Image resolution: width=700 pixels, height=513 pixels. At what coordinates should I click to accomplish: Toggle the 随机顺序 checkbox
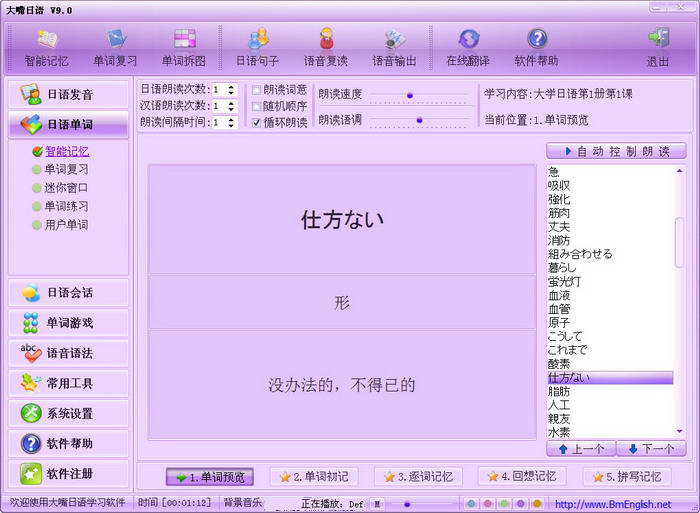pyautogui.click(x=257, y=106)
